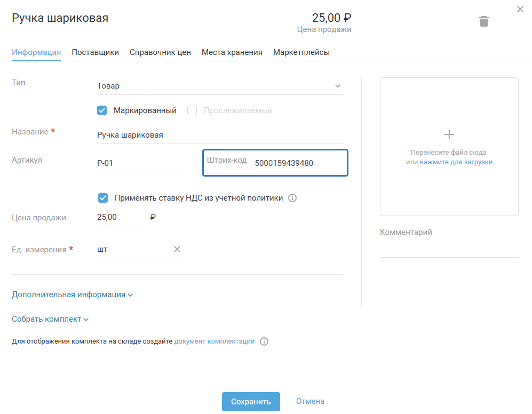Close the product dialog with X icon
The height and width of the screenshot is (414, 532).
(520, 9)
